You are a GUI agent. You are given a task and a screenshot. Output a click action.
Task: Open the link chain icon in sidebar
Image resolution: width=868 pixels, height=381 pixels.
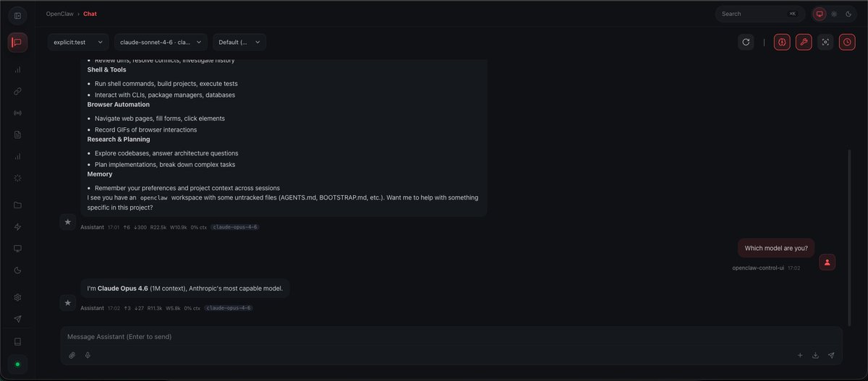(17, 91)
